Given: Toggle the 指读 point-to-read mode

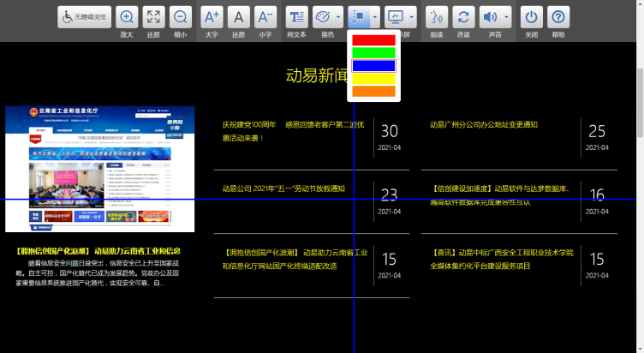Looking at the screenshot, I should (x=437, y=17).
